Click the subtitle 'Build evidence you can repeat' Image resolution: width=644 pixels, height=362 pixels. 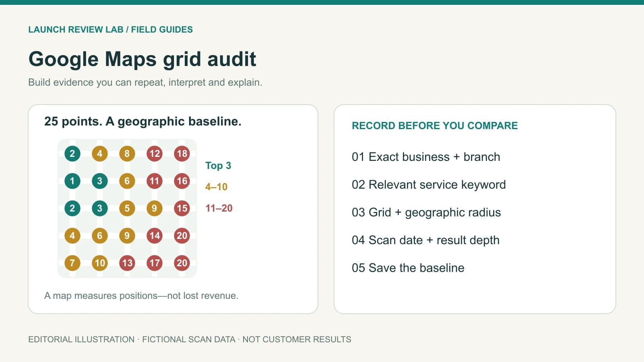pos(145,82)
